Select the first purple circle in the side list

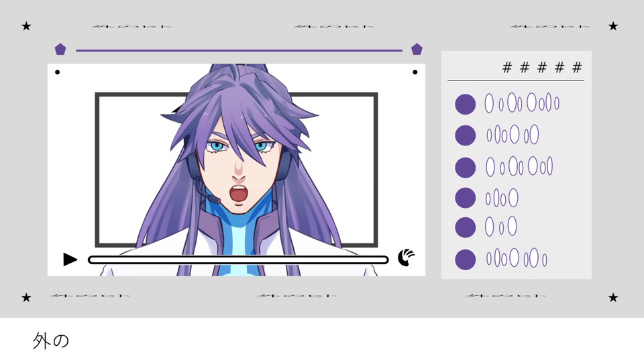pyautogui.click(x=466, y=105)
